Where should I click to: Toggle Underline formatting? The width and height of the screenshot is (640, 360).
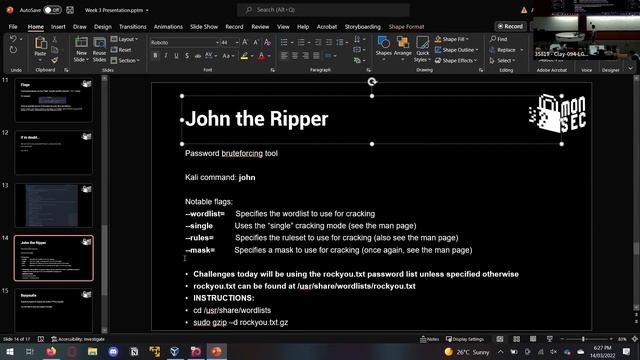pos(176,56)
